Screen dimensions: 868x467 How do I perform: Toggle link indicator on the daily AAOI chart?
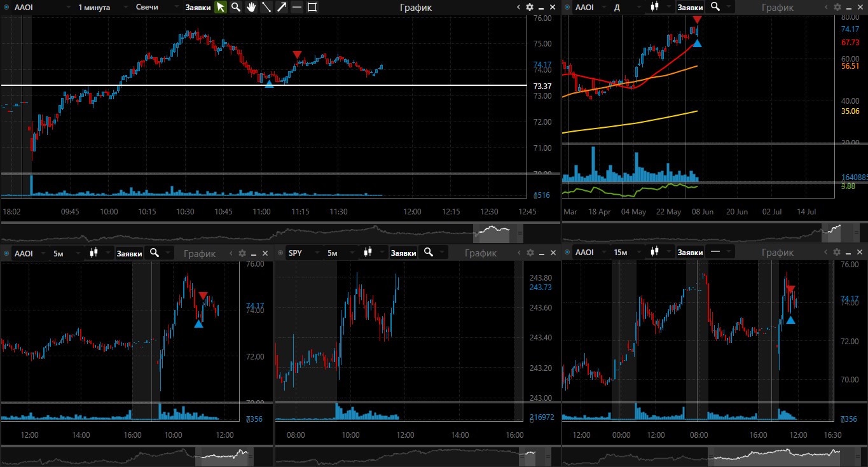[568, 7]
